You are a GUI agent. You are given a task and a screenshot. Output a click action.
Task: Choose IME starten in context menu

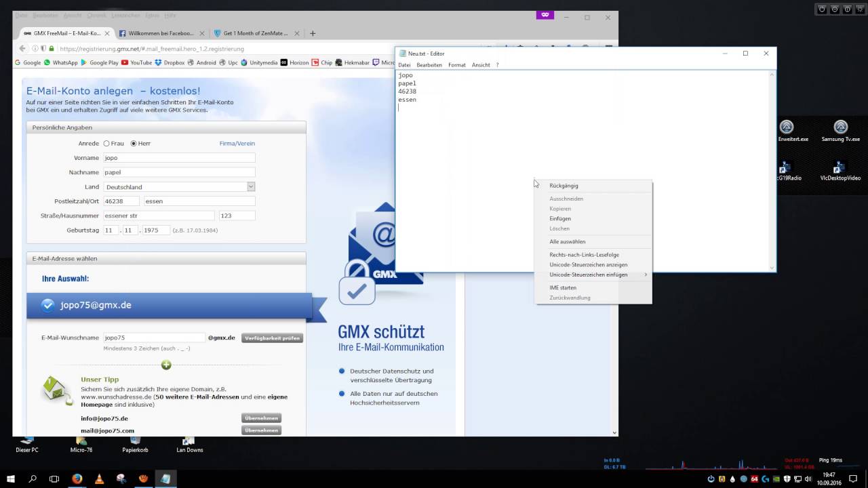(593, 288)
